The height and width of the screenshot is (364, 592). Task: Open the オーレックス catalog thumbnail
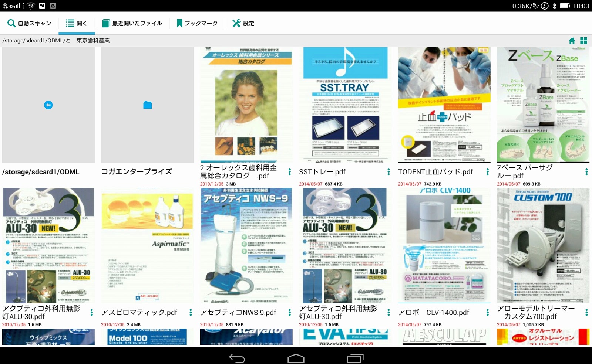pos(246,105)
